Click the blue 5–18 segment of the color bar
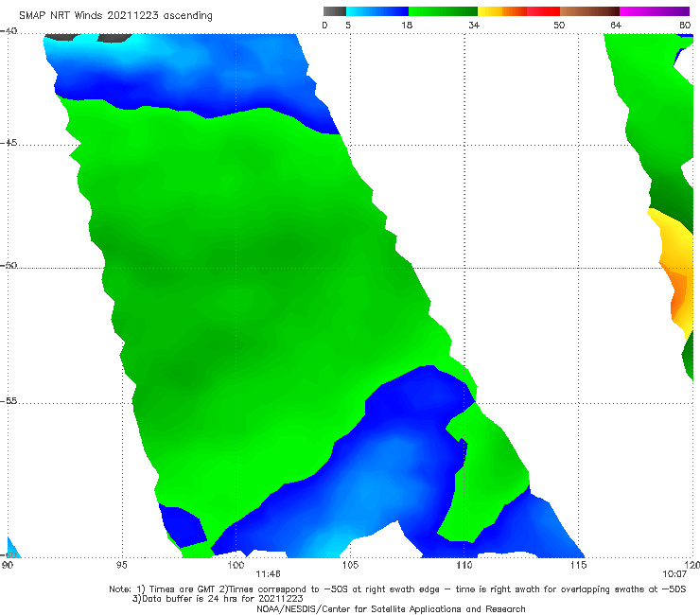Screen dimensions: 700x615 377,11
